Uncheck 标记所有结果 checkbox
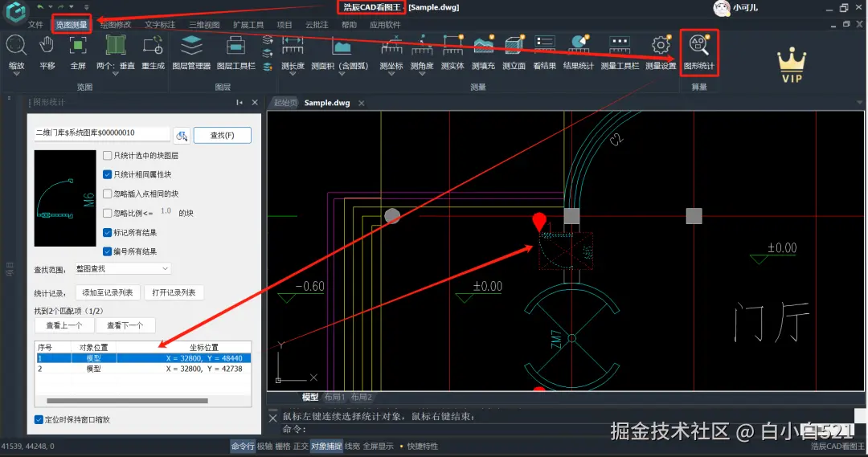This screenshot has height=457, width=868. 108,232
